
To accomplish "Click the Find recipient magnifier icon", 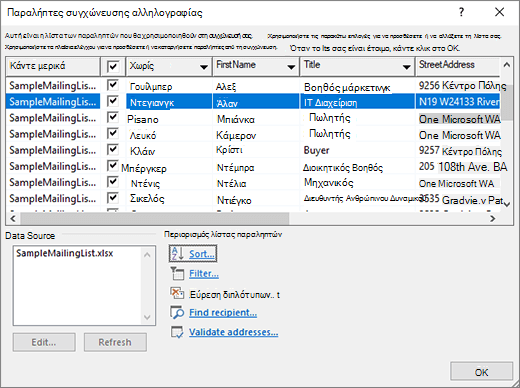I will pyautogui.click(x=177, y=312).
